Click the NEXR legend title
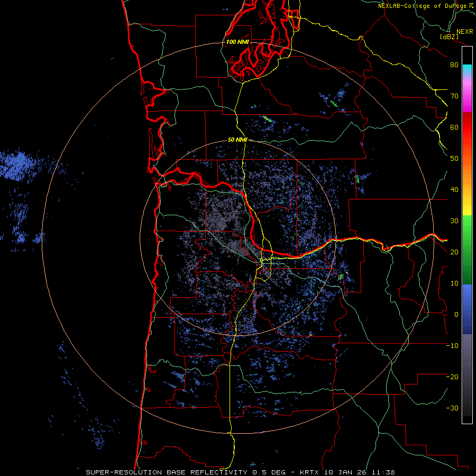The width and height of the screenshot is (476, 476). pos(465,32)
